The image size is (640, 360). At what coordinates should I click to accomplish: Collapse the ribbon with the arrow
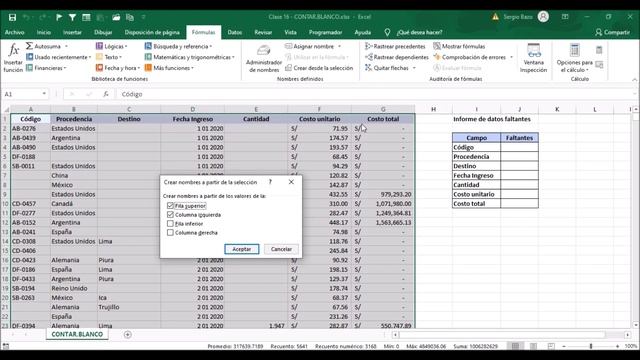[x=634, y=79]
